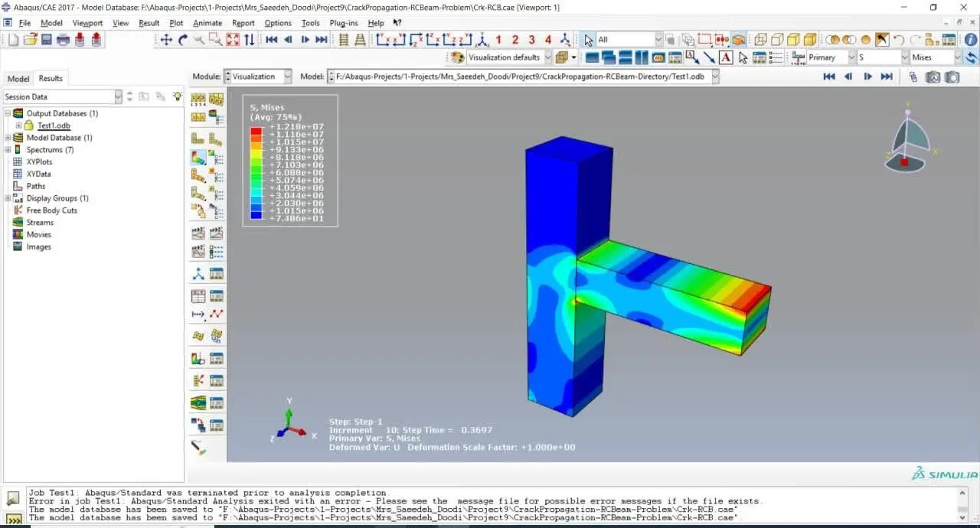Image resolution: width=980 pixels, height=528 pixels.
Task: Open the Session Data dropdown
Action: click(118, 96)
